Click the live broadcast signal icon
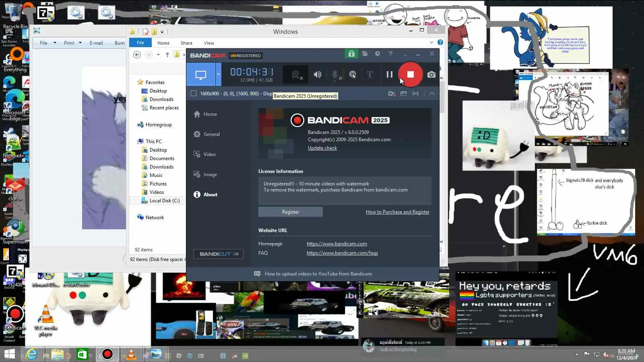644x362 pixels. pos(415,93)
